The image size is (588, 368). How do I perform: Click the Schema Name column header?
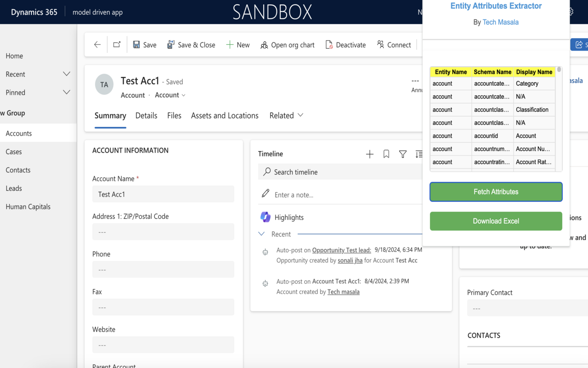click(x=492, y=72)
